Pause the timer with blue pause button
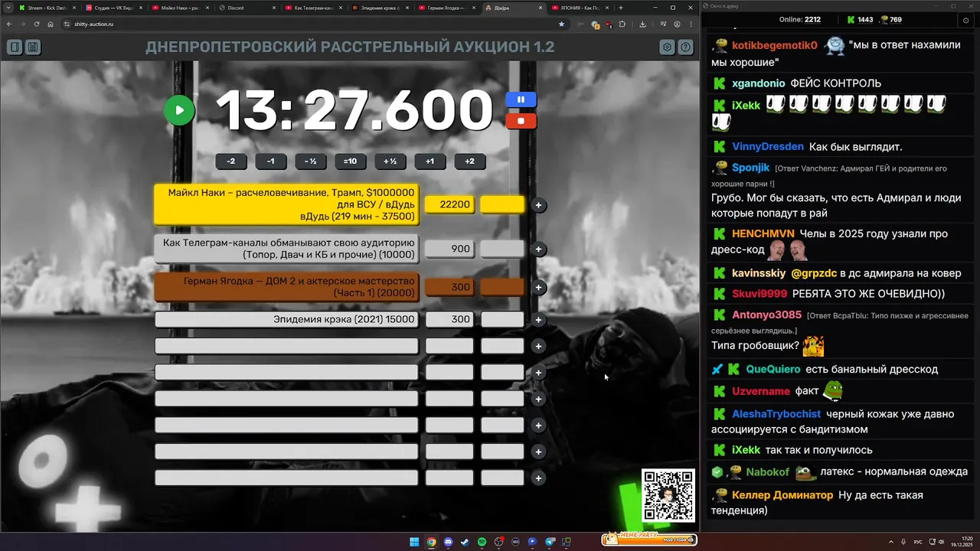Screen dimensions: 980x551 pos(521,99)
